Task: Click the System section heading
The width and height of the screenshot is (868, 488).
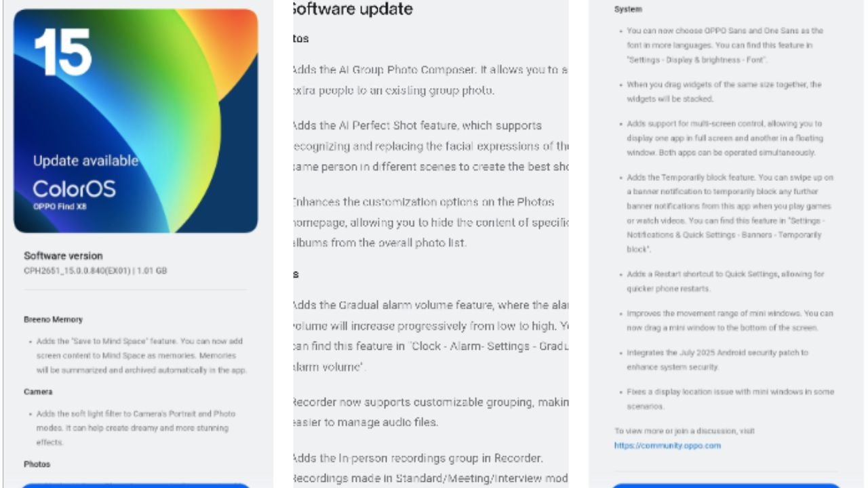Action: 628,9
